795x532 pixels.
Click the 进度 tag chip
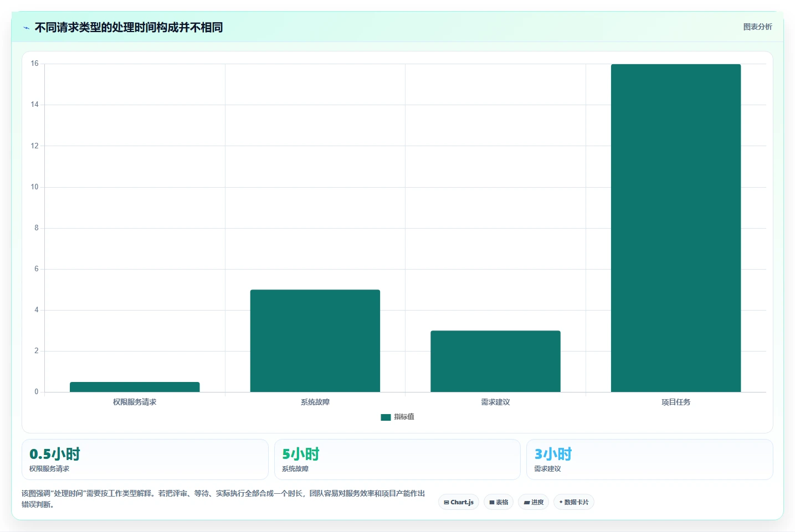(x=534, y=502)
